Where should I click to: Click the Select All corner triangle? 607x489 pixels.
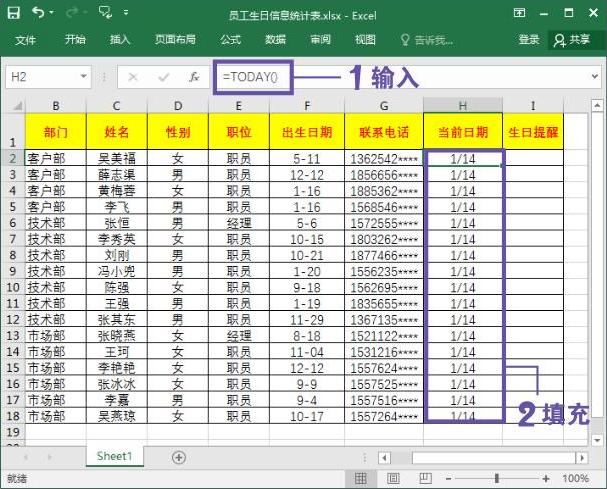17,105
